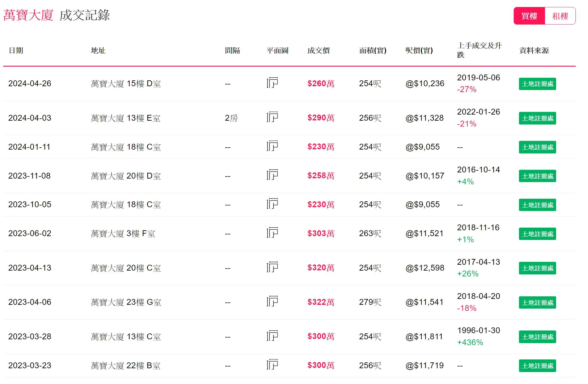The width and height of the screenshot is (588, 384).
Task: Click 土地註冊處 badge for 2023-04-13 row
Action: click(537, 268)
